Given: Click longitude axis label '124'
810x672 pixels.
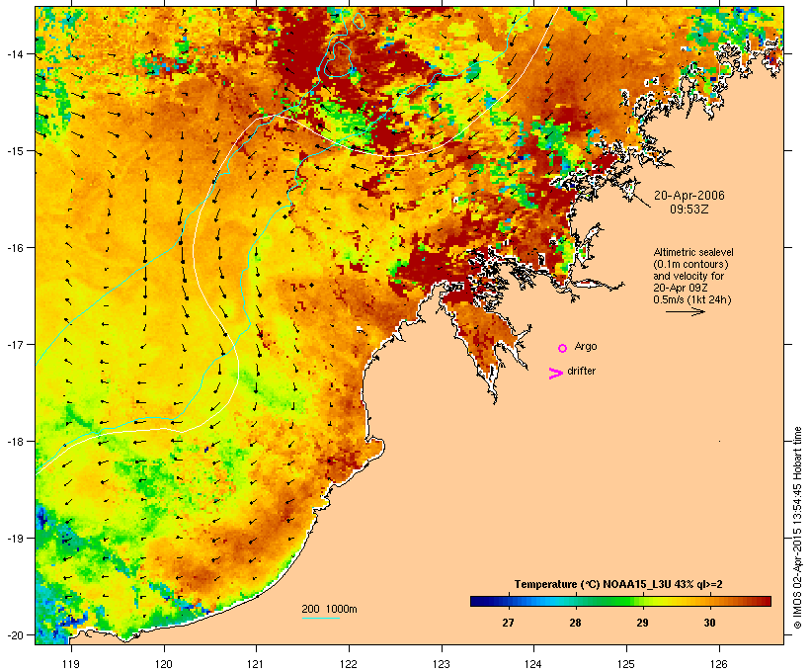Looking at the screenshot, I should pos(534,664).
